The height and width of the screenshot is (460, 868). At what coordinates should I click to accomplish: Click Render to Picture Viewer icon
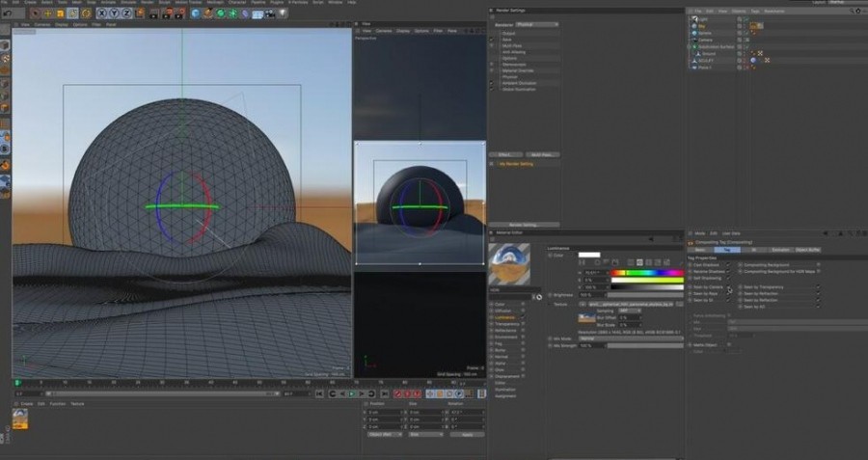(166, 14)
